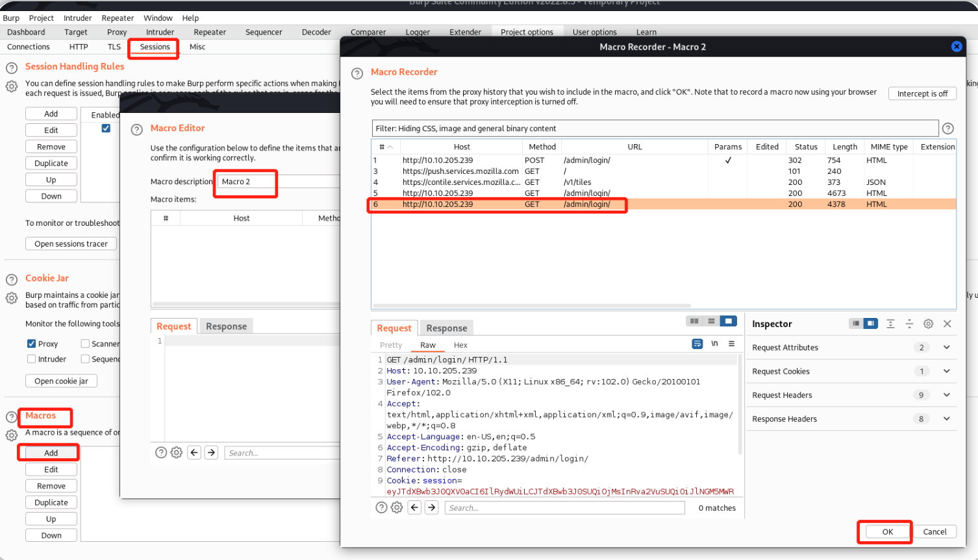Image resolution: width=978 pixels, height=560 pixels.
Task: Go to previous match arrow in Macro Editor
Action: tap(194, 453)
